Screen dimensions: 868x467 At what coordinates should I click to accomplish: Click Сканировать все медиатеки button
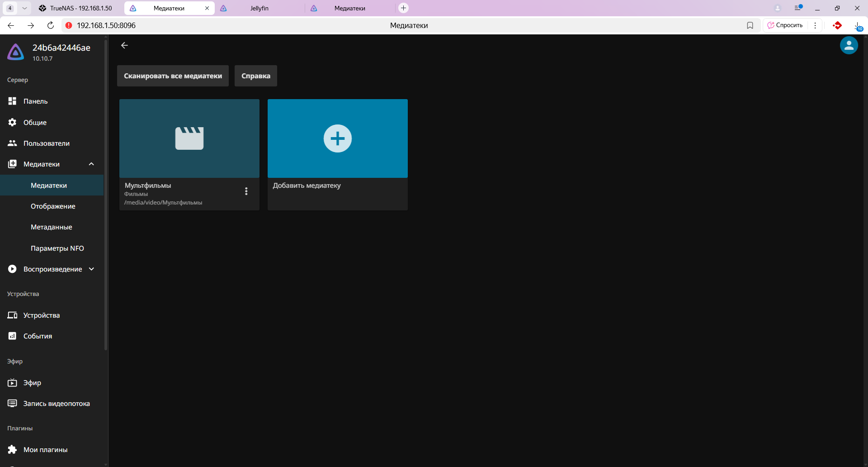[x=173, y=76]
